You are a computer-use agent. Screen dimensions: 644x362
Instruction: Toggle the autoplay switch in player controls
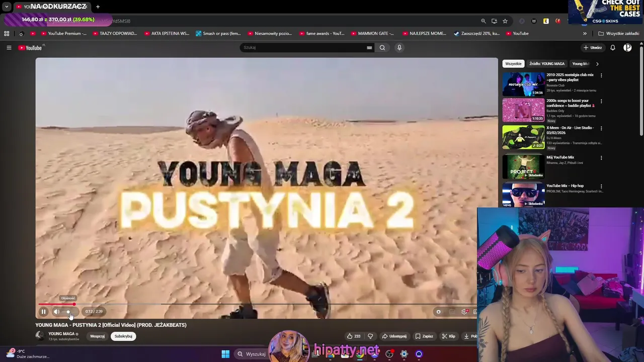[438, 312]
